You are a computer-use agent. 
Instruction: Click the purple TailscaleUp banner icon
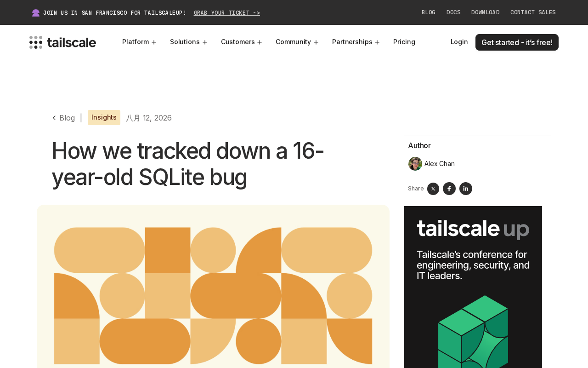pos(36,13)
